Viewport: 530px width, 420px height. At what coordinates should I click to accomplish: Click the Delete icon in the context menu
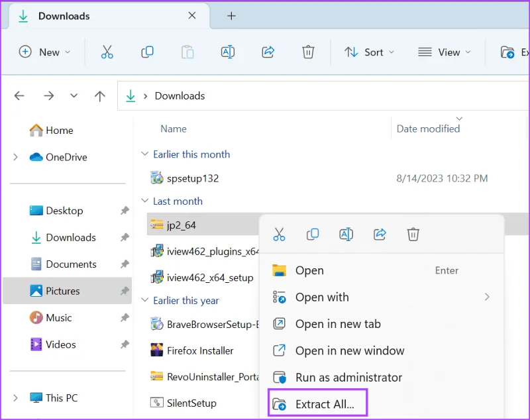tap(413, 234)
